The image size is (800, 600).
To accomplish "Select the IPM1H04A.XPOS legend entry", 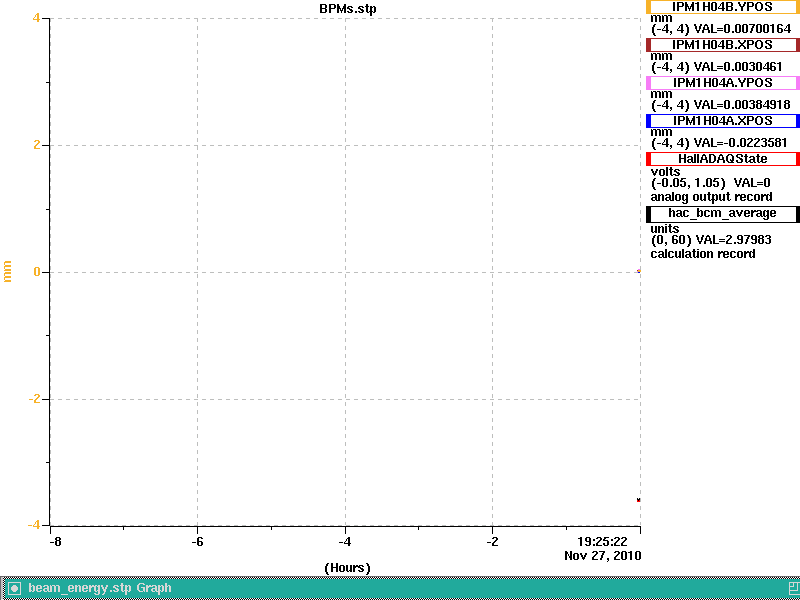I will (x=722, y=121).
